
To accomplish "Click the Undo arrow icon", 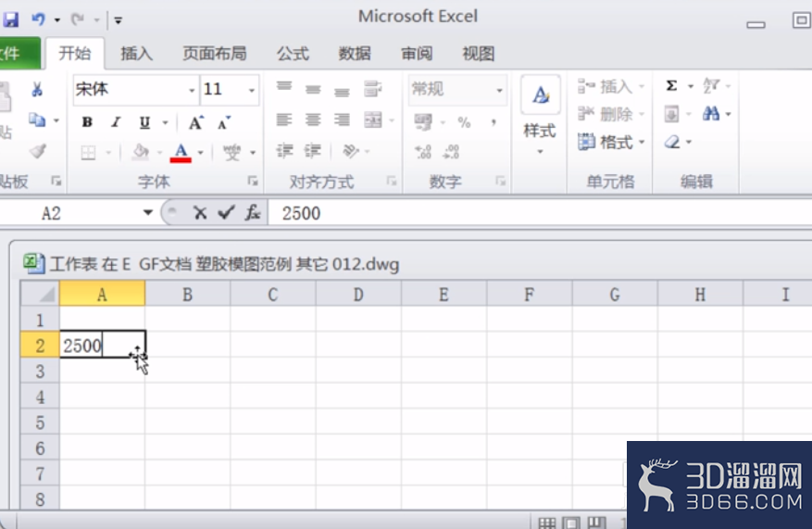I will click(38, 19).
